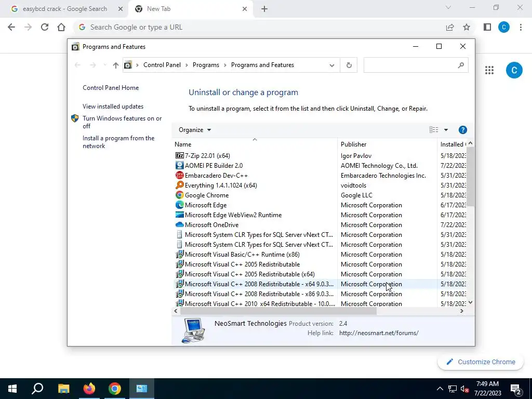Open the Chrome home page button

pyautogui.click(x=61, y=27)
